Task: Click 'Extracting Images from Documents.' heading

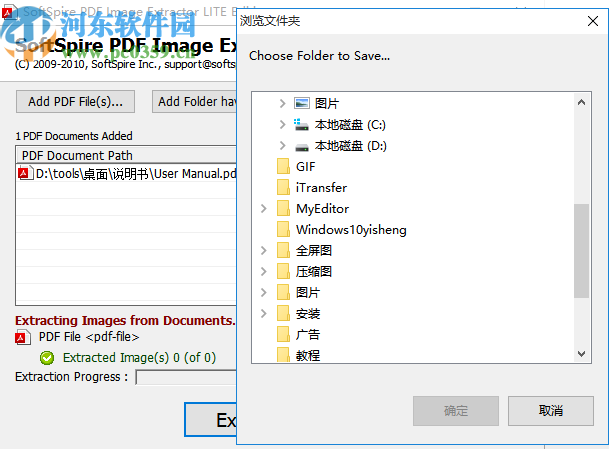Action: point(125,320)
